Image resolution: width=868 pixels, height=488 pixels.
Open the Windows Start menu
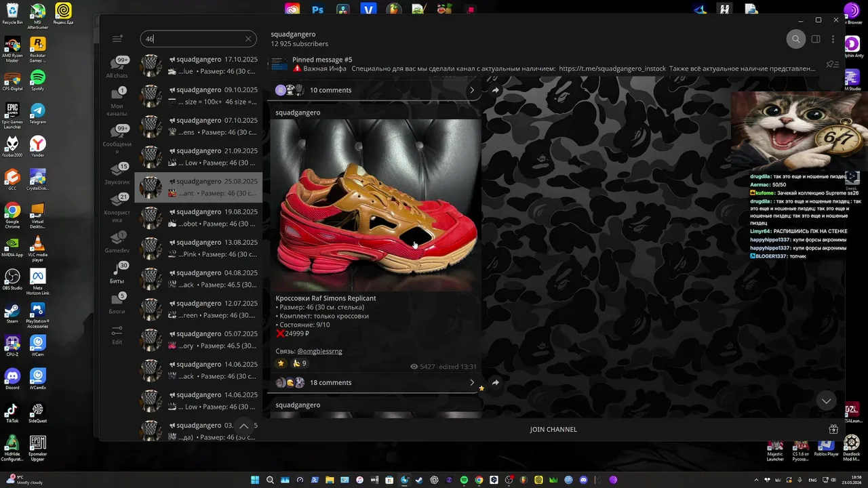click(255, 480)
